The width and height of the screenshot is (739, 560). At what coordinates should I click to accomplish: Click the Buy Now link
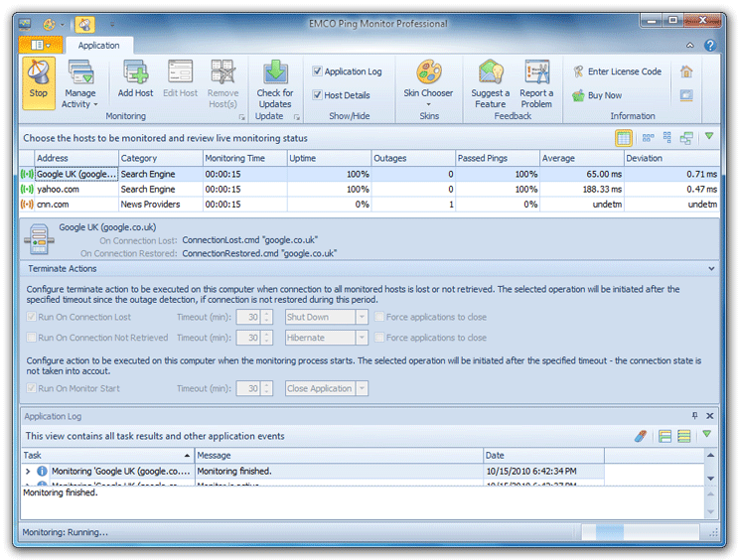(597, 95)
